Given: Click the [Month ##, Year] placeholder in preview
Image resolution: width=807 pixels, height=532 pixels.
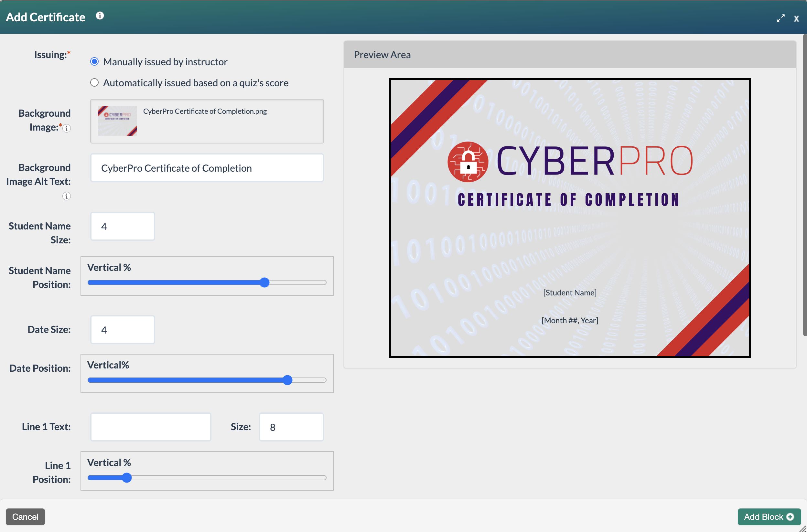Looking at the screenshot, I should tap(570, 320).
